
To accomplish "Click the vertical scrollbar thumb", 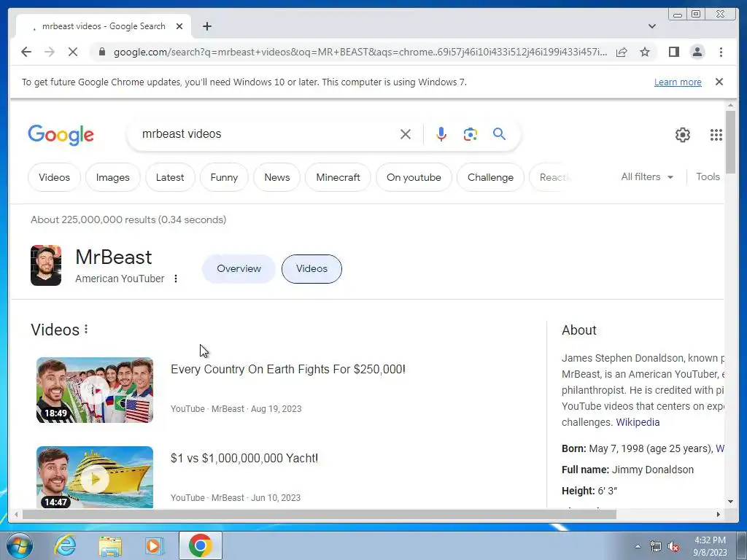I will (x=730, y=142).
